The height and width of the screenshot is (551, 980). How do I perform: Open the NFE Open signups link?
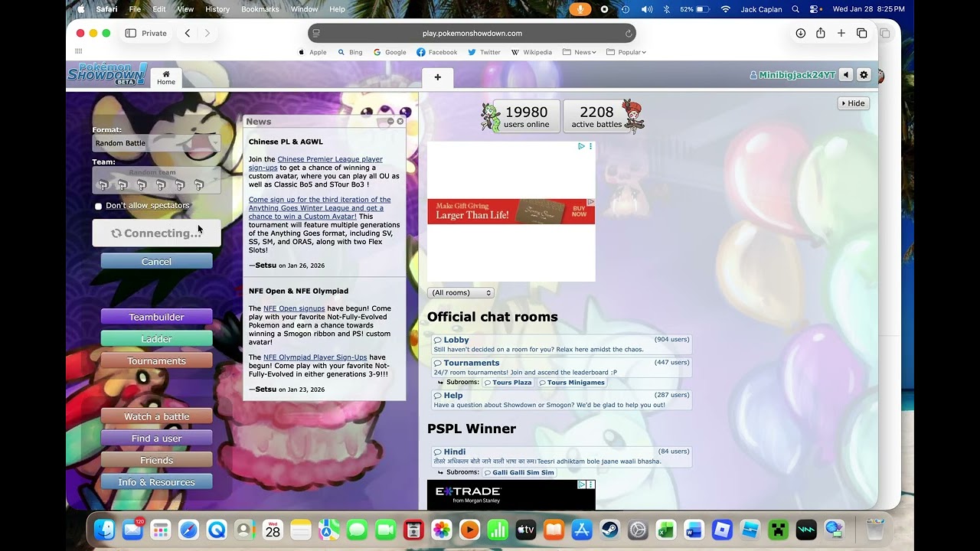pyautogui.click(x=294, y=308)
